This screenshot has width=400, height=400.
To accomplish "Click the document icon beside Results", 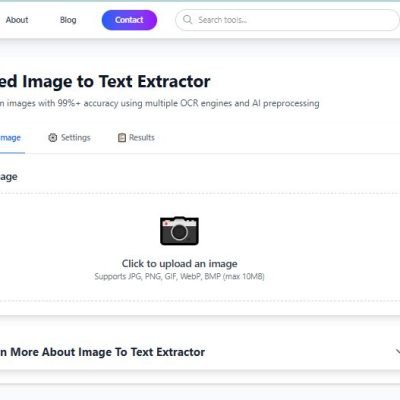I will click(x=122, y=138).
